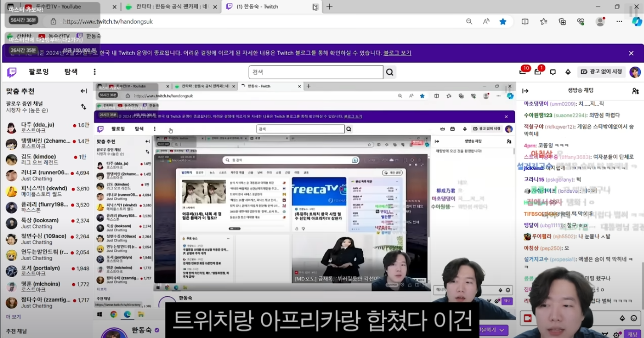Open channel 탬탬버린 in sidebar
The image size is (644, 338).
point(46,143)
